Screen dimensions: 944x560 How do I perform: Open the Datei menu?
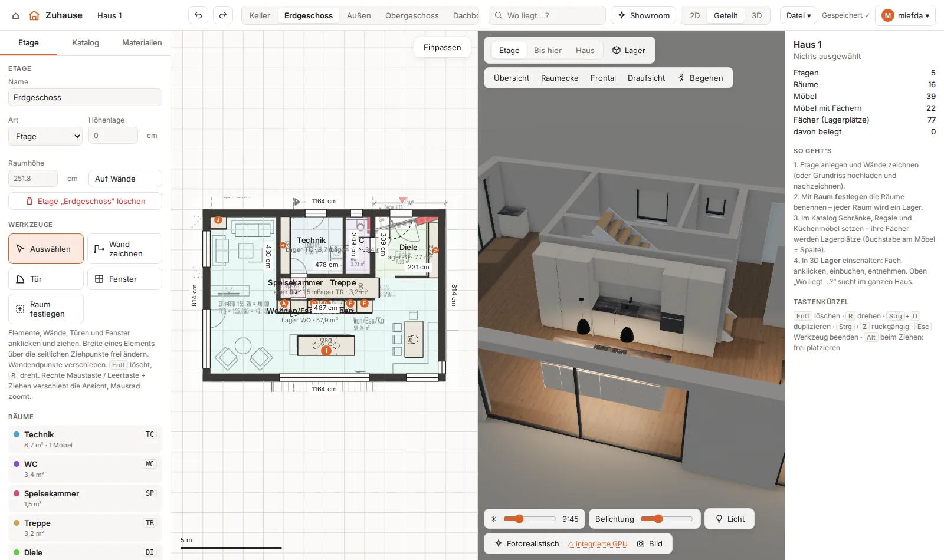coord(798,15)
